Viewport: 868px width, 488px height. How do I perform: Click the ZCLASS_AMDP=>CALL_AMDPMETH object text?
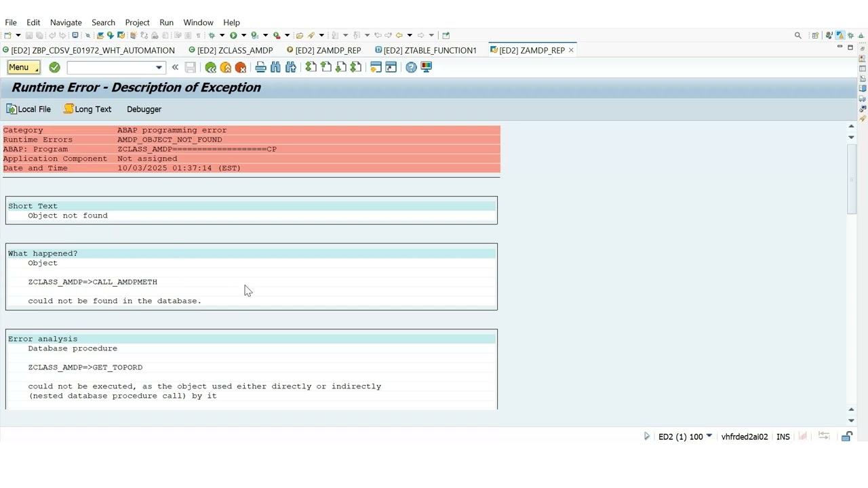92,282
